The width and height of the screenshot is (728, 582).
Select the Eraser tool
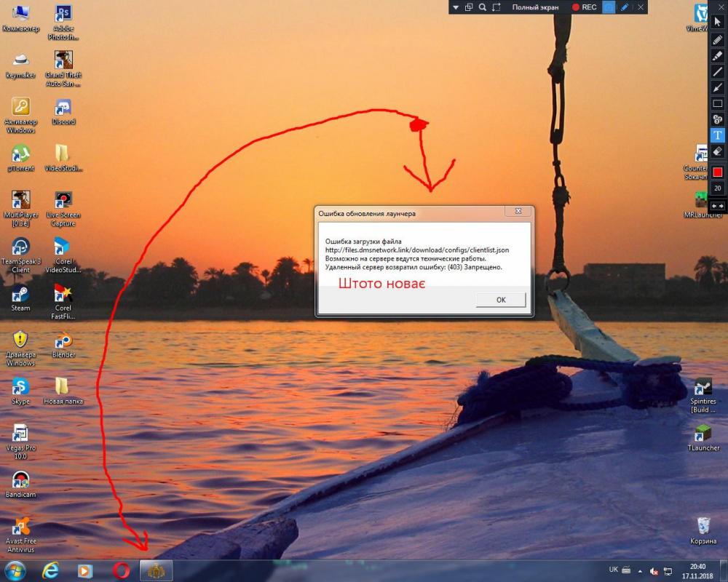point(718,151)
